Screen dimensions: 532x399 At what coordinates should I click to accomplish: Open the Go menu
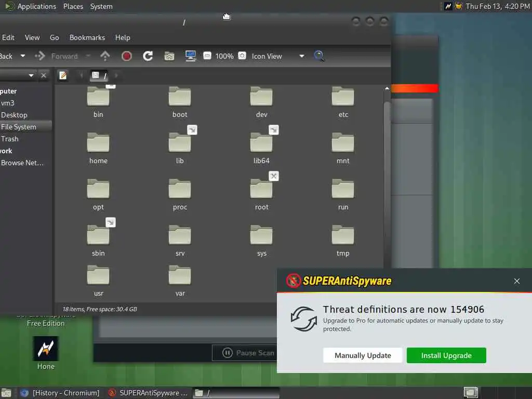[x=54, y=37]
